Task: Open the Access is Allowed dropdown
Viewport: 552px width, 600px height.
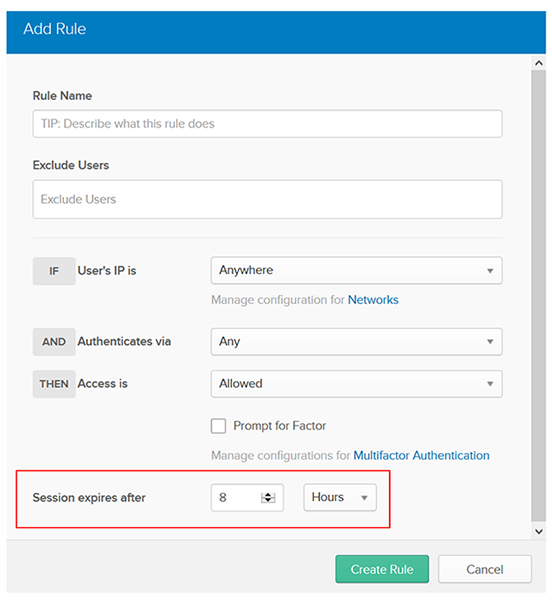Action: [x=356, y=383]
